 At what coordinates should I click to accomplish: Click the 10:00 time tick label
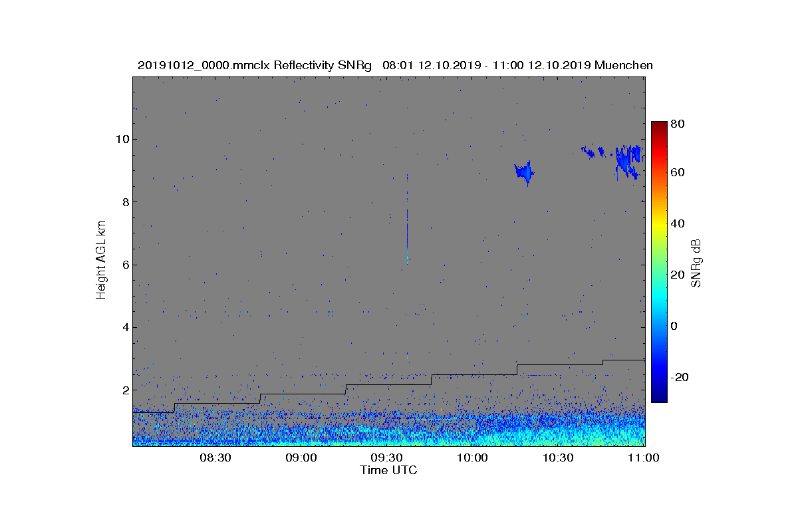click(x=472, y=458)
